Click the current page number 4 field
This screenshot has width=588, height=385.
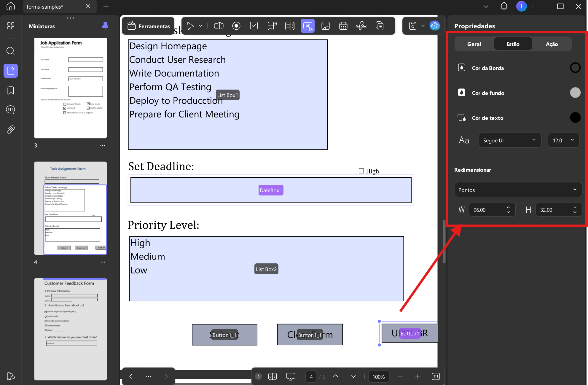[x=311, y=377]
